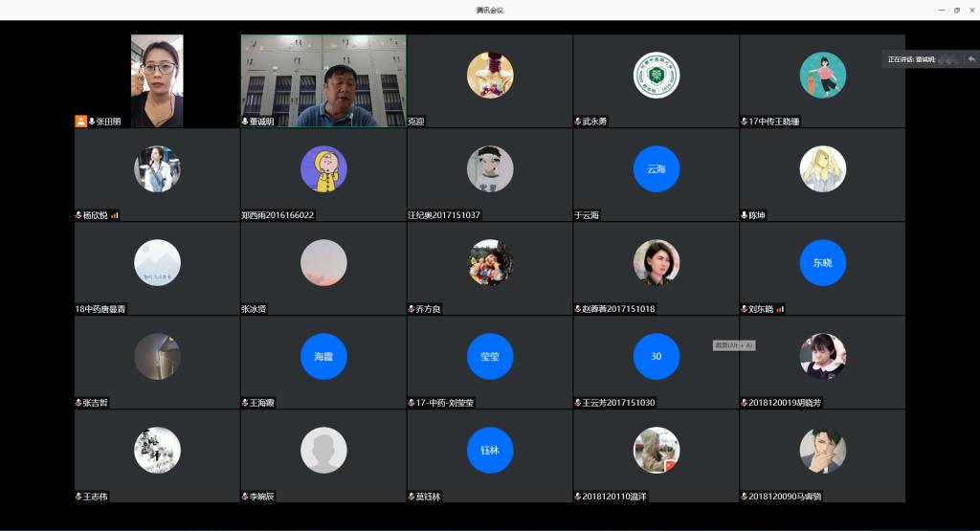Screen dimensions: 980x531
Task: Click the orange host icon beside 张田丽
Action: [x=81, y=122]
